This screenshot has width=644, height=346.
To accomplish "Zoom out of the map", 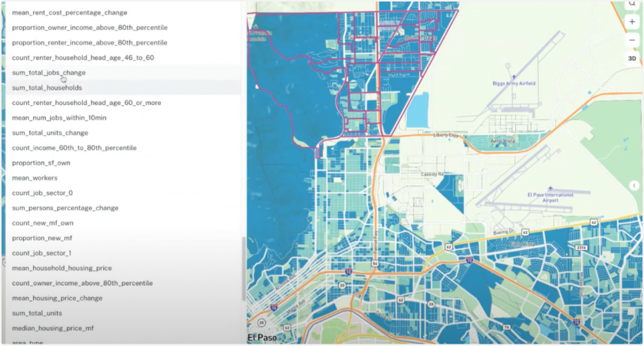I will pyautogui.click(x=632, y=40).
